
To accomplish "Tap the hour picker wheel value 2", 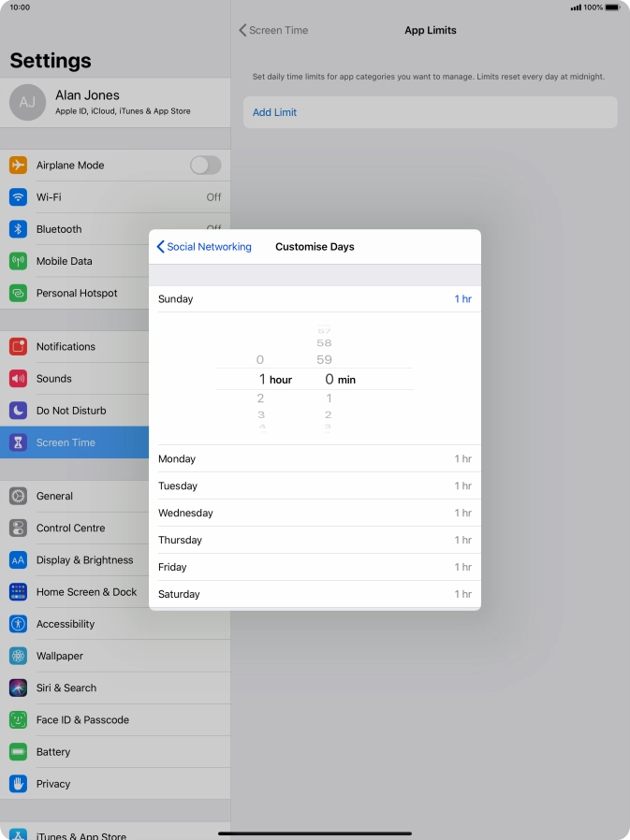I will 261,399.
